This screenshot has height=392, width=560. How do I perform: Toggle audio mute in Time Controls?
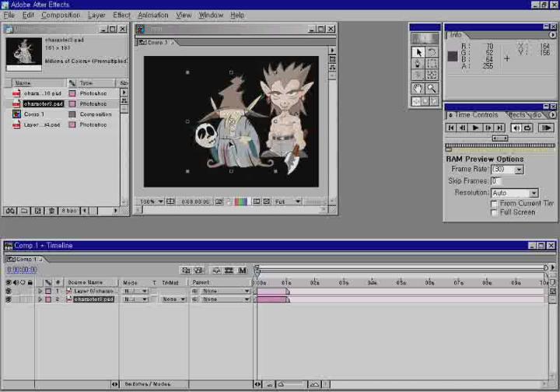click(516, 128)
